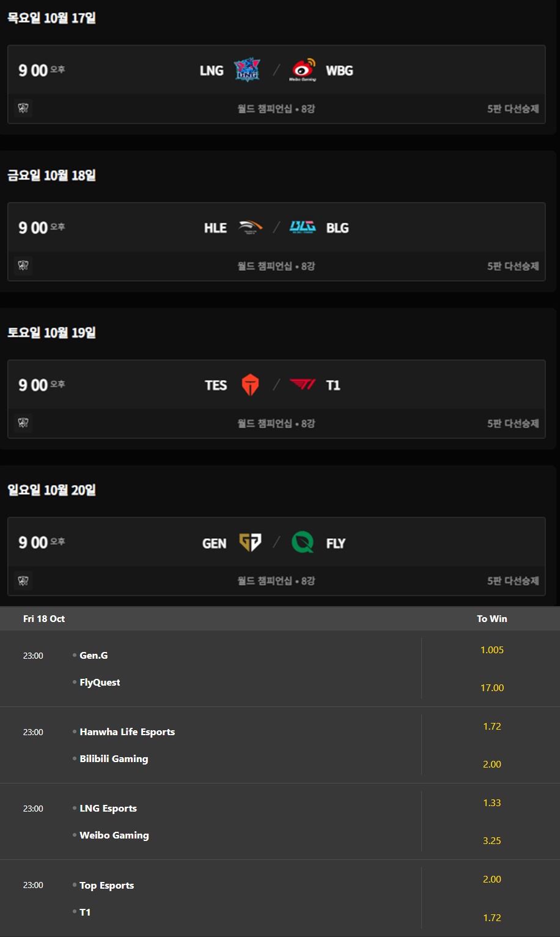Open the Top Esports team link
This screenshot has width=560, height=937.
point(107,885)
